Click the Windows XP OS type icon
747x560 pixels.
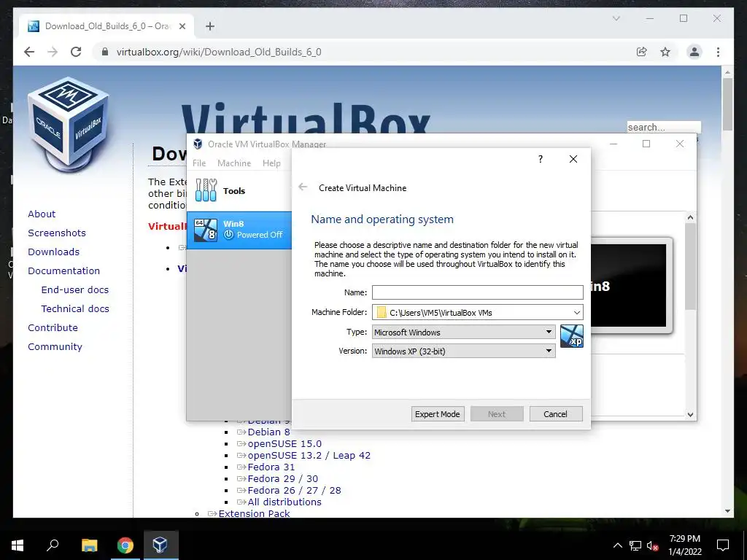572,336
